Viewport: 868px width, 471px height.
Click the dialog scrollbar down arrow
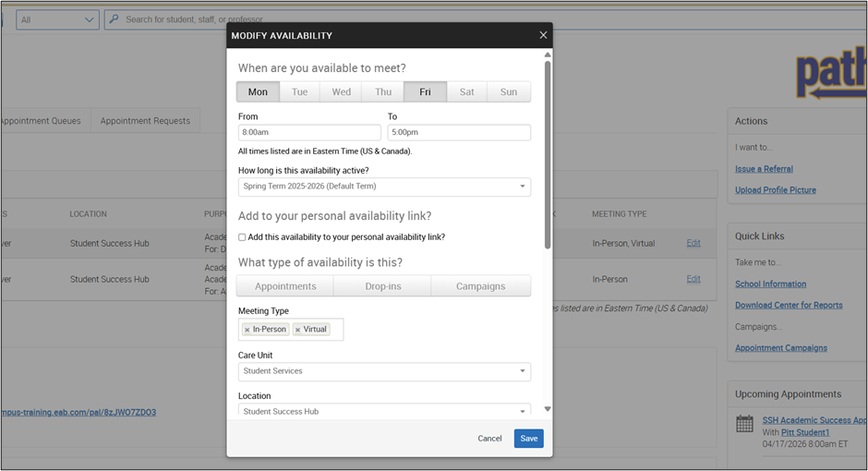tap(548, 409)
